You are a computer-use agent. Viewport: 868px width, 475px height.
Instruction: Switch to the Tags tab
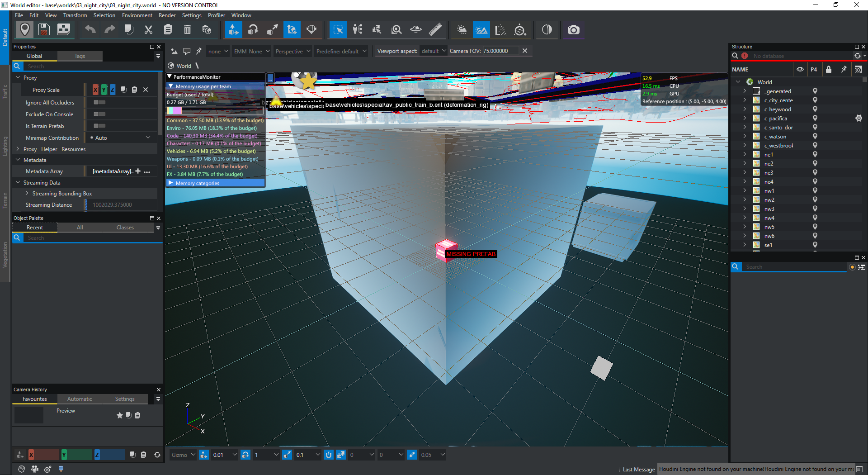(x=80, y=56)
